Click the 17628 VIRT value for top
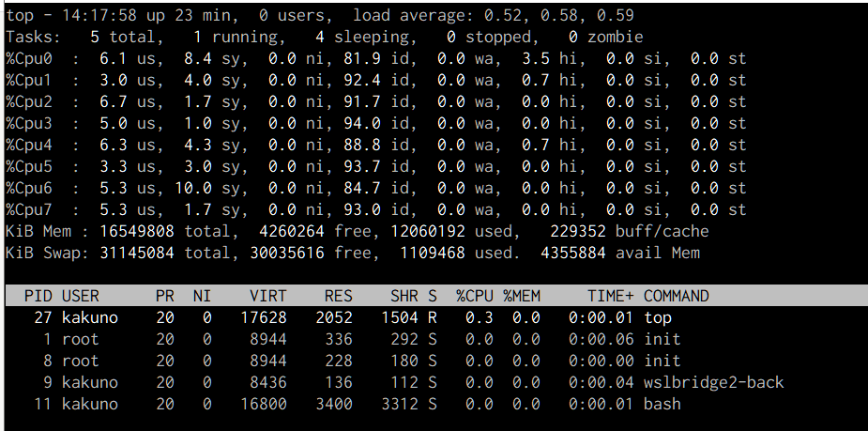Screen dimensions: 868x431 pyautogui.click(x=264, y=317)
